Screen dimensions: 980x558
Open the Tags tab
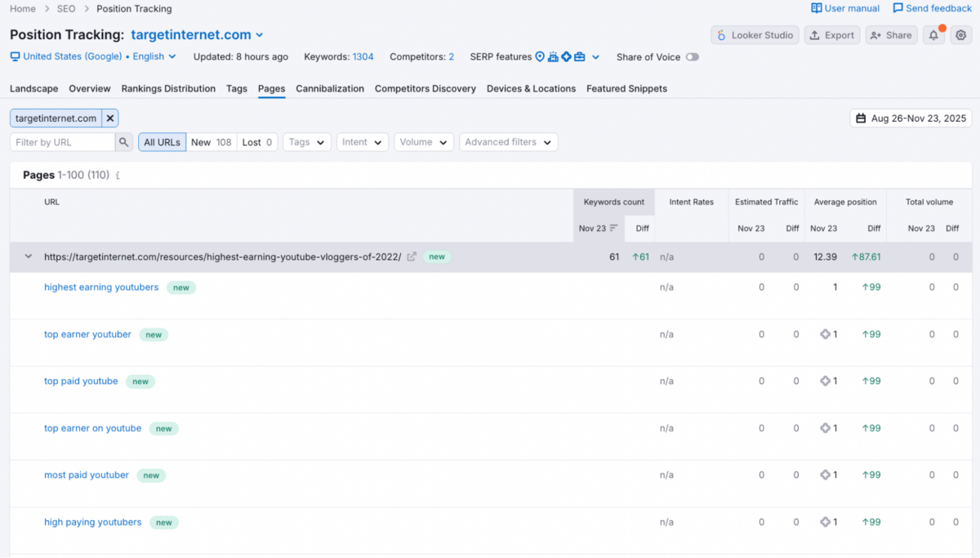tap(237, 88)
